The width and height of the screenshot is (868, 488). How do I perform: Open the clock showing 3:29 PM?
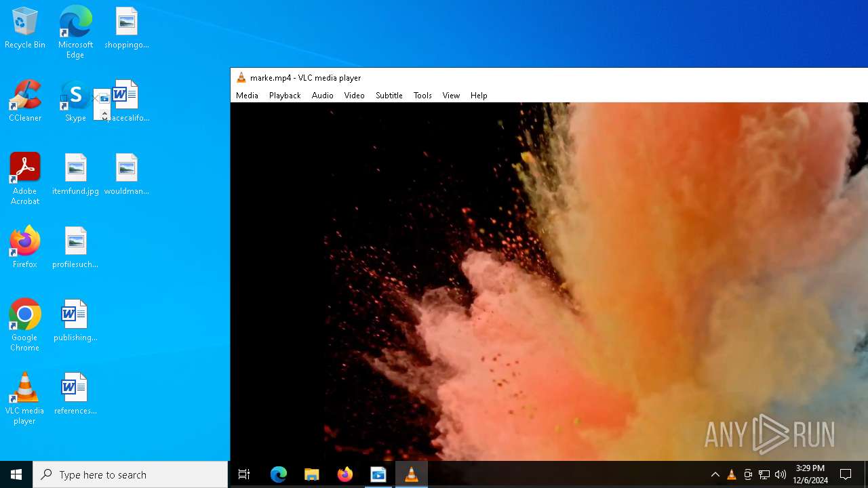(810, 474)
